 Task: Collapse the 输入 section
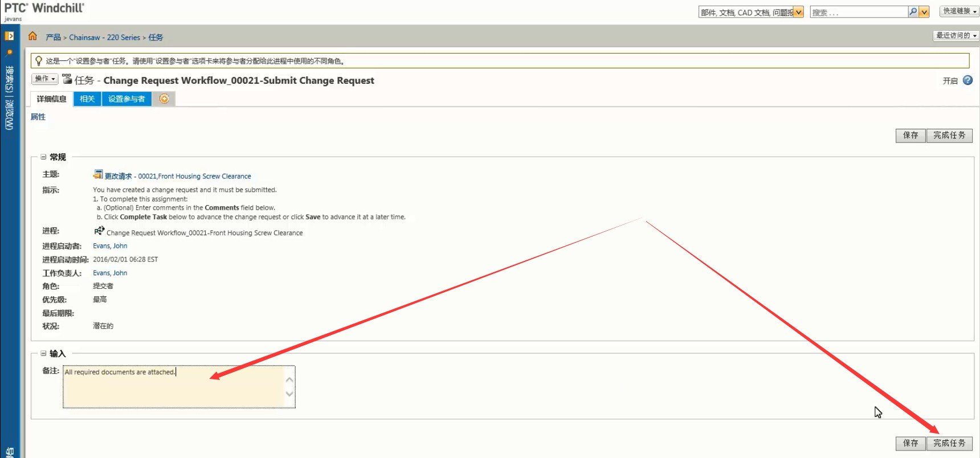[43, 353]
